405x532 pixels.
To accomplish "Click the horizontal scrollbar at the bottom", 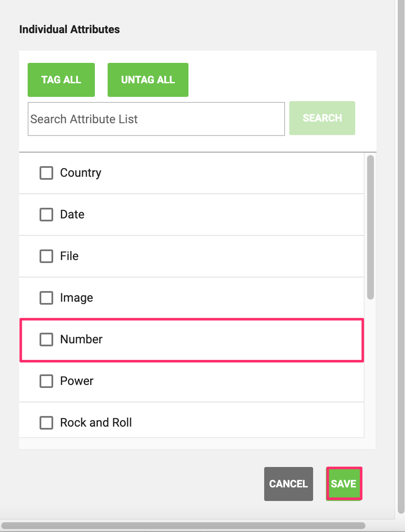I will click(183, 526).
